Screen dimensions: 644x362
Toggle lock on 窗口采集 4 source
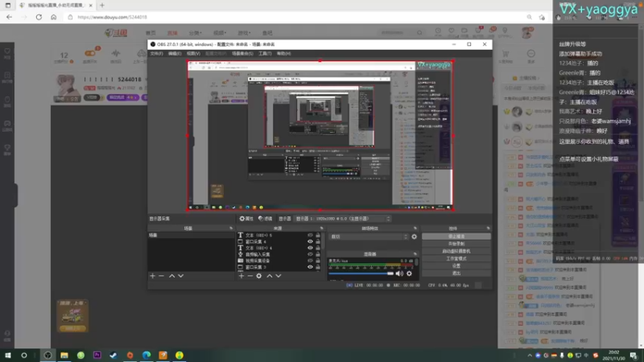[317, 242]
